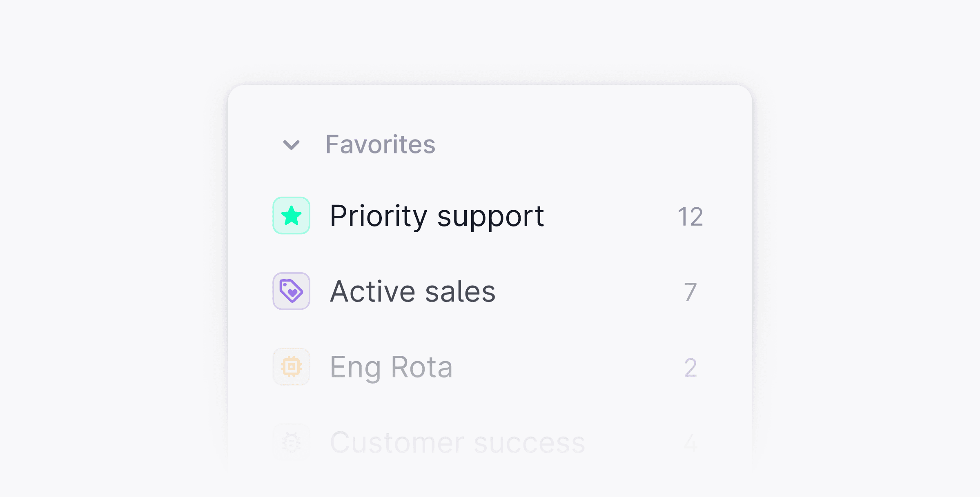Click the word "Priority" in Priority support
Viewport: 980px width, 497px height.
(x=378, y=216)
